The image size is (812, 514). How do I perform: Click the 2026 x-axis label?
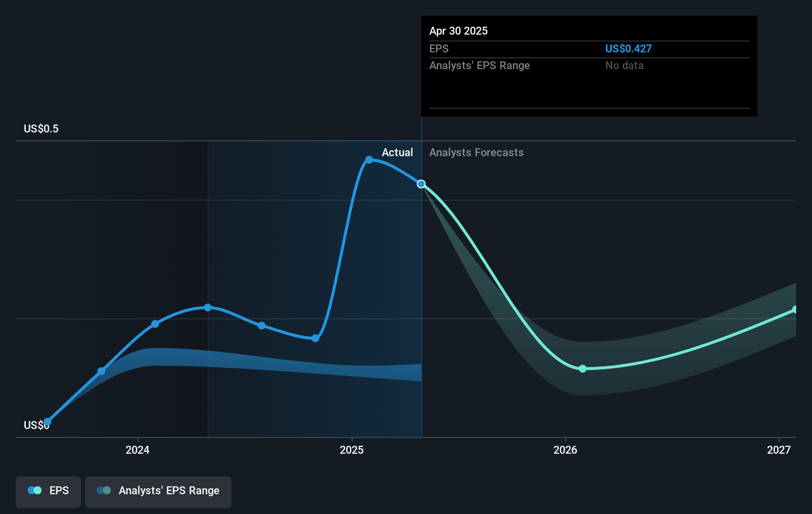coord(565,450)
